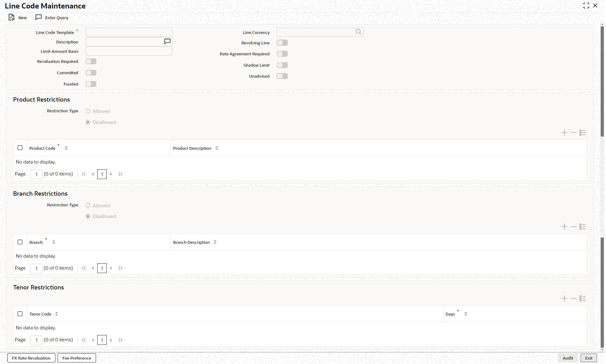
Task: Add row in Product Restrictions table
Action: 564,133
